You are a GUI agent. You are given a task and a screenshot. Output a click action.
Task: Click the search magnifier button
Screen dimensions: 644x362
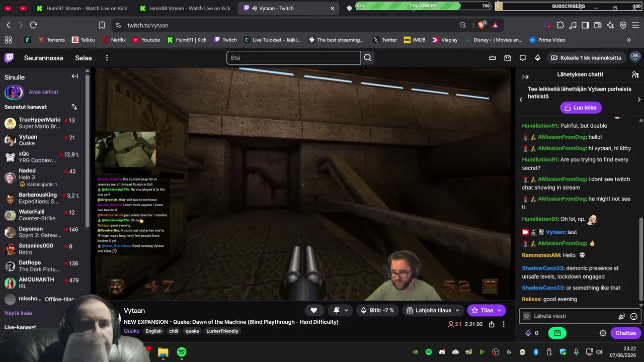368,58
